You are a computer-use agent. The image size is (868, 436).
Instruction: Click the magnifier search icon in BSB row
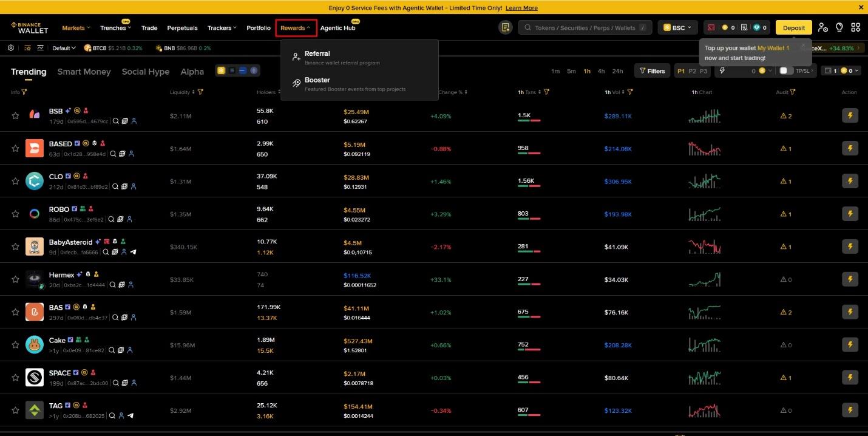tap(115, 121)
